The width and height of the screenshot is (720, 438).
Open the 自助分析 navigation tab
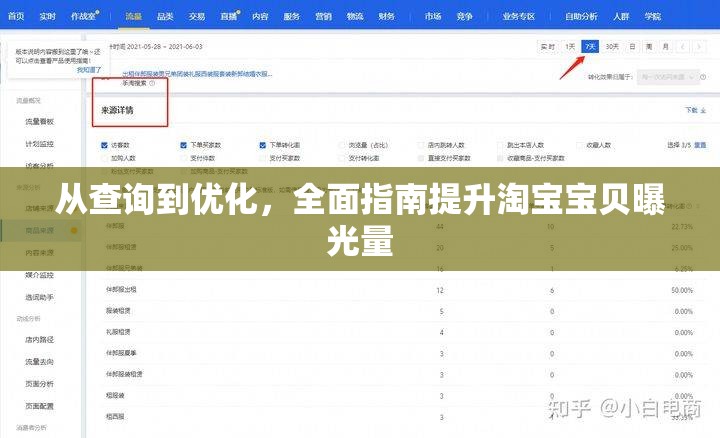581,16
